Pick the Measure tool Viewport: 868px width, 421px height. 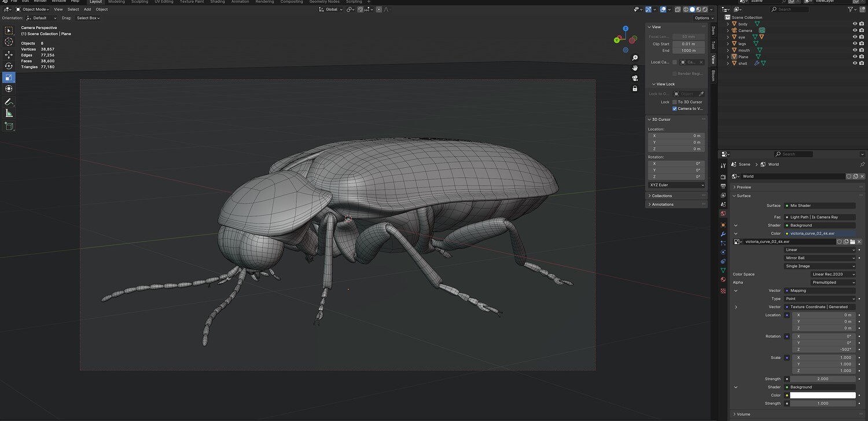tap(9, 114)
